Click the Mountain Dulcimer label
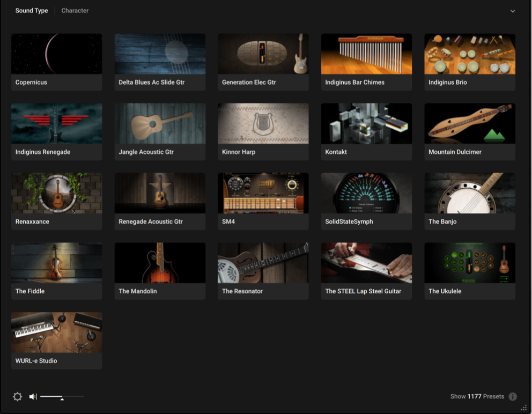 point(455,152)
